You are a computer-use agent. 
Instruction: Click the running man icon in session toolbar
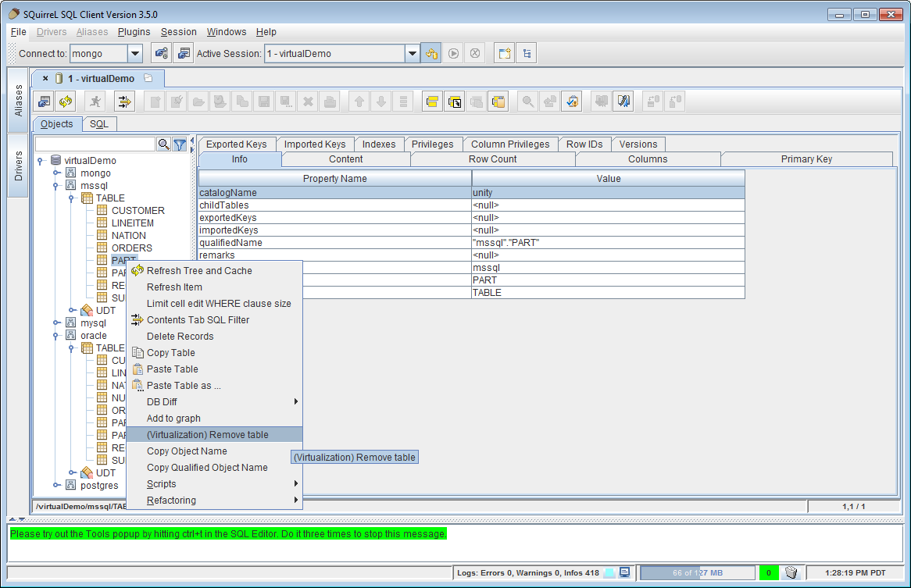tap(95, 102)
